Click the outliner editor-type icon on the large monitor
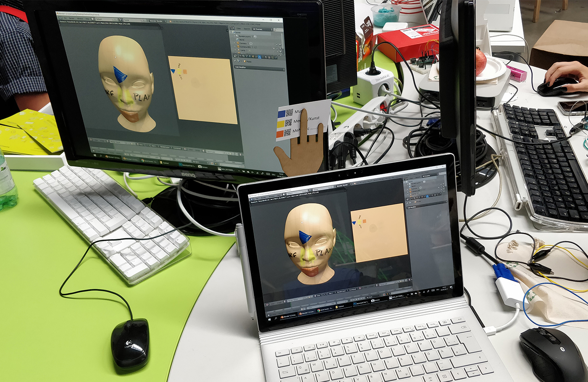This screenshot has width=588, height=382. click(x=232, y=29)
